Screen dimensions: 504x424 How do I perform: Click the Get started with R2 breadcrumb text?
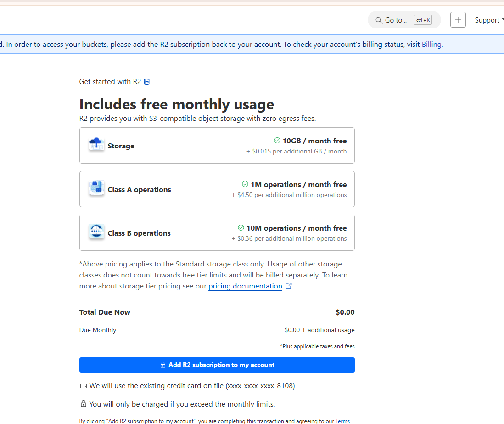tap(109, 81)
